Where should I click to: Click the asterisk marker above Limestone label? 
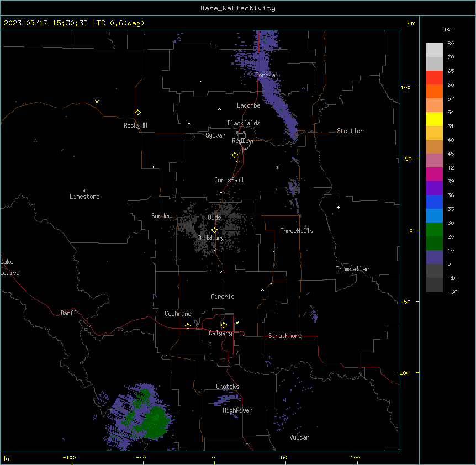pyautogui.click(x=84, y=191)
